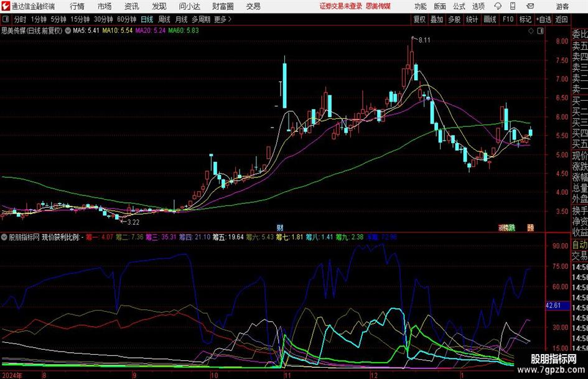Click the MA5: 5.41 indicator label
The image size is (588, 379).
tap(86, 30)
